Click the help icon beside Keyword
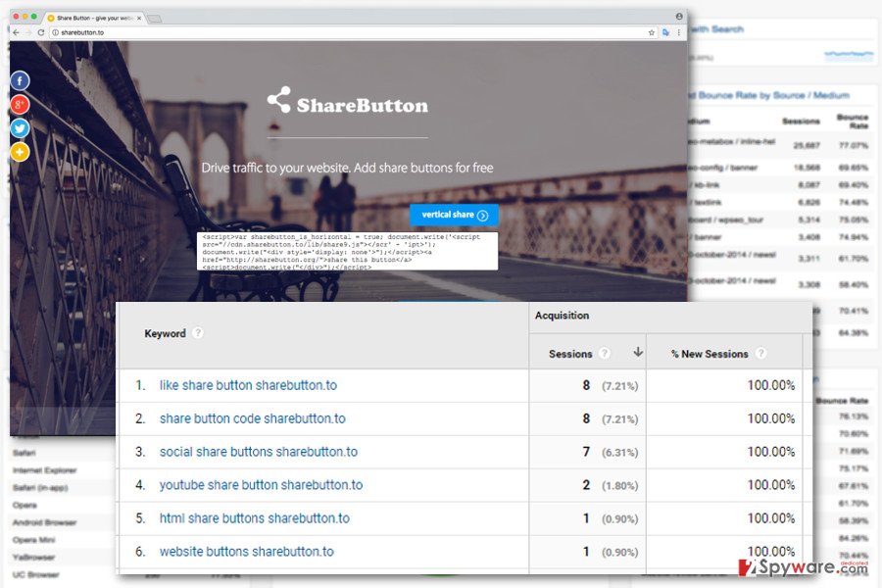Viewport: 882px width, 588px height. point(197,332)
